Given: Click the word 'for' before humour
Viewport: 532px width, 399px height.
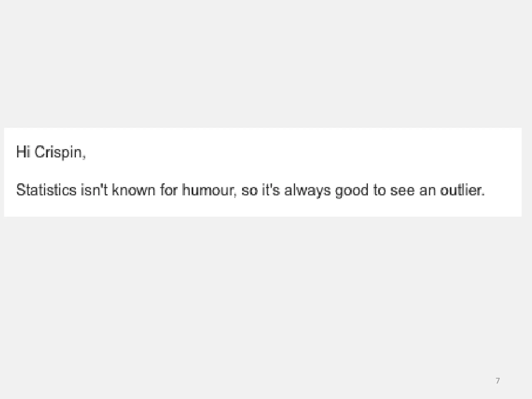Looking at the screenshot, I should tap(169, 190).
